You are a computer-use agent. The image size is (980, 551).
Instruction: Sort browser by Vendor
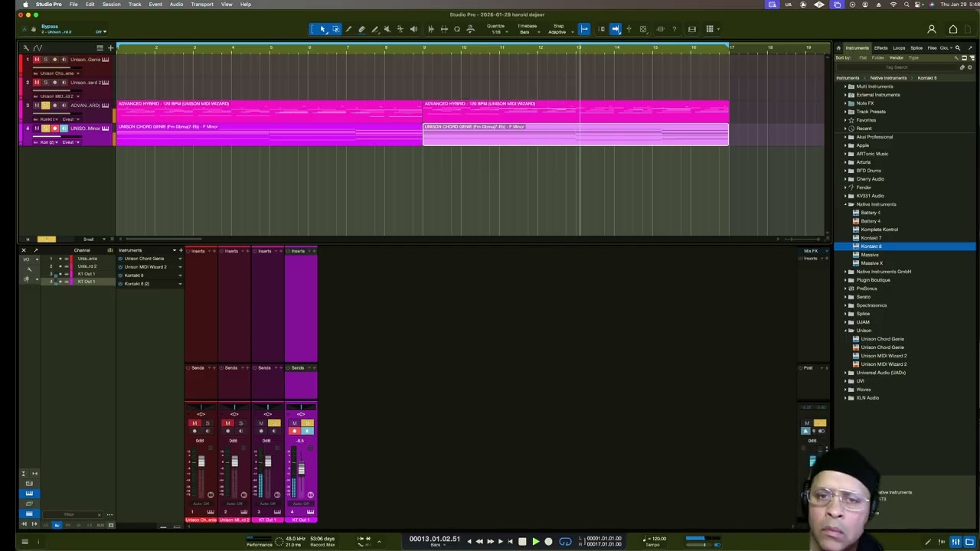coord(896,57)
